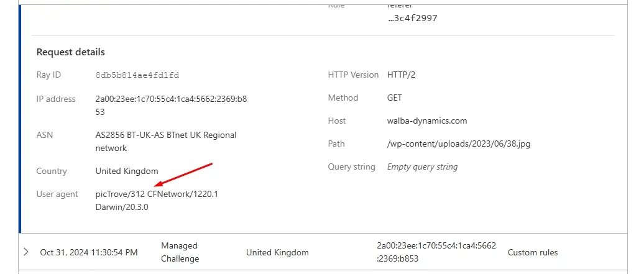
Task: Click the GET method value
Action: (x=394, y=98)
